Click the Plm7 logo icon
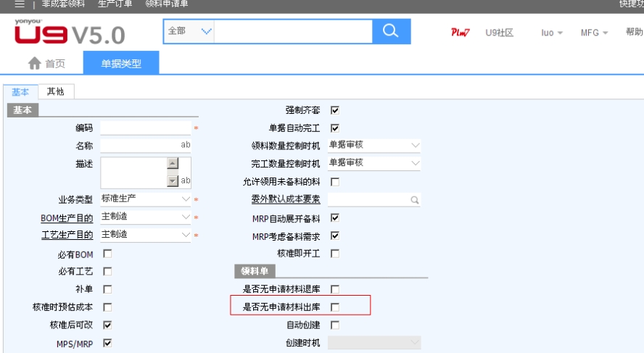The height and width of the screenshot is (353, 644). tap(460, 33)
